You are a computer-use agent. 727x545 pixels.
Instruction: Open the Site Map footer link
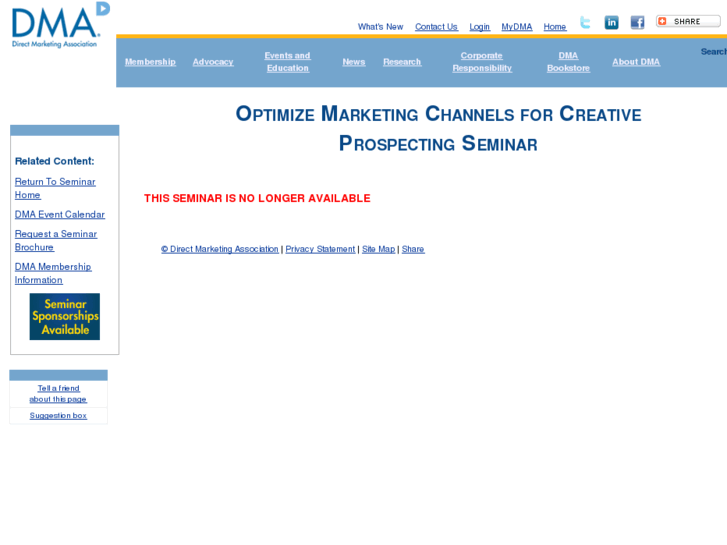coord(378,249)
